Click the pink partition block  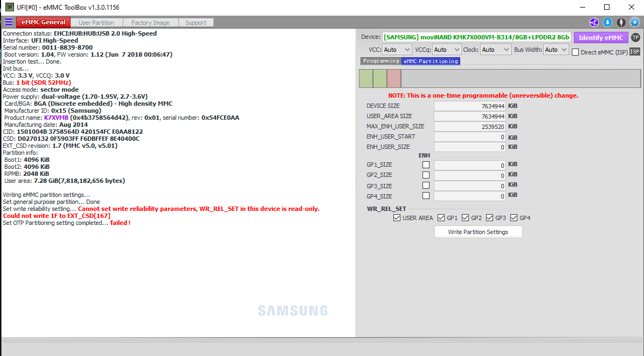(394, 79)
